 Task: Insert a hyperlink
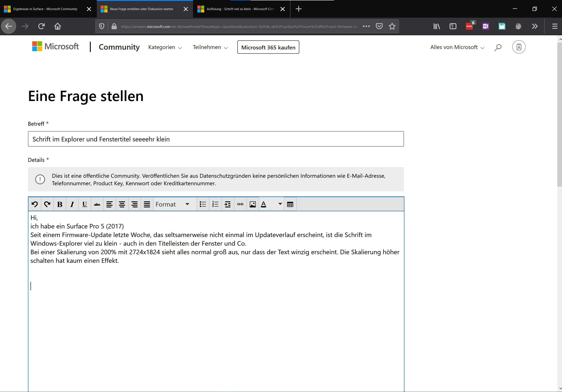point(240,204)
